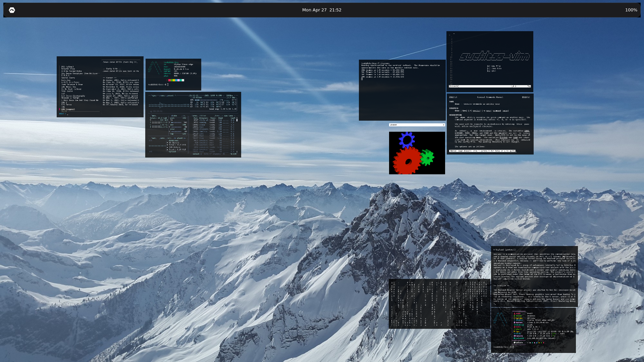This screenshot has width=644, height=362.
Task: Click the SYNOPSIS heading in doas manual
Action: tap(454, 108)
